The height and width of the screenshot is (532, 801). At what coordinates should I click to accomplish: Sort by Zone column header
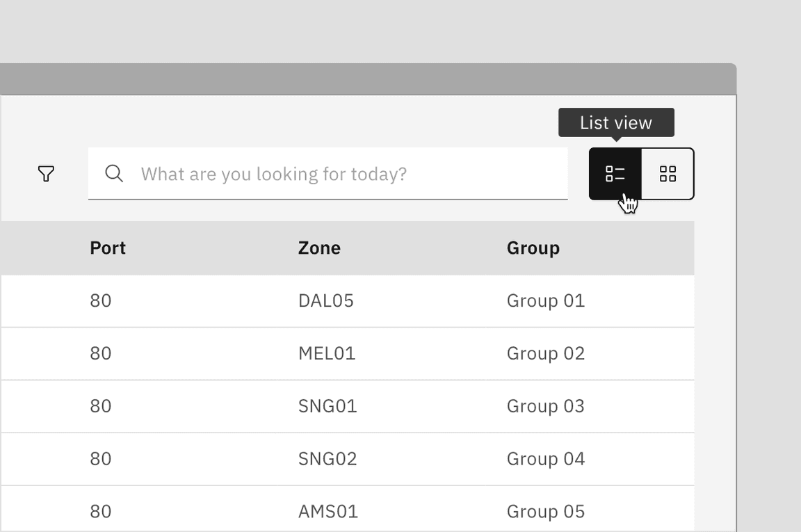319,248
